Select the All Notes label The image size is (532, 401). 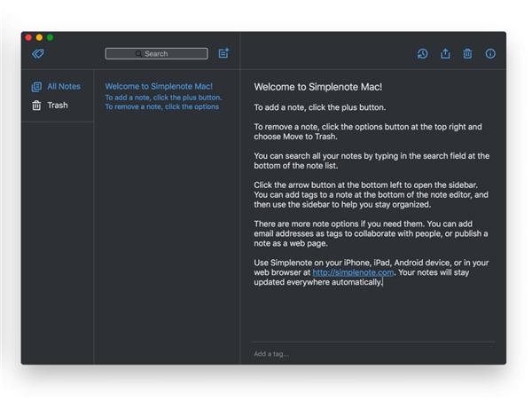[64, 87]
